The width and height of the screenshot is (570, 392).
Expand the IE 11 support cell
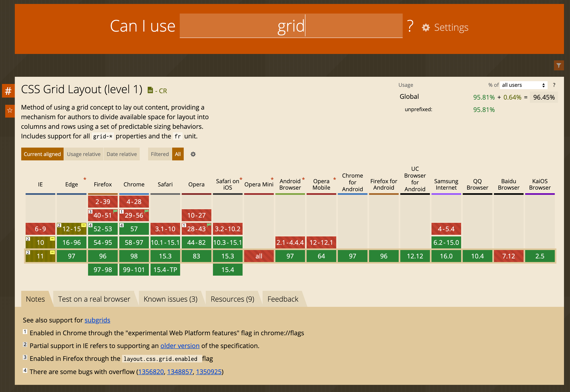point(40,256)
